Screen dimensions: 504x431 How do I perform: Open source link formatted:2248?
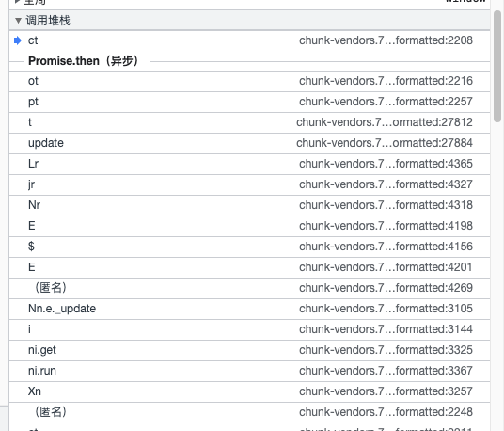[386, 412]
